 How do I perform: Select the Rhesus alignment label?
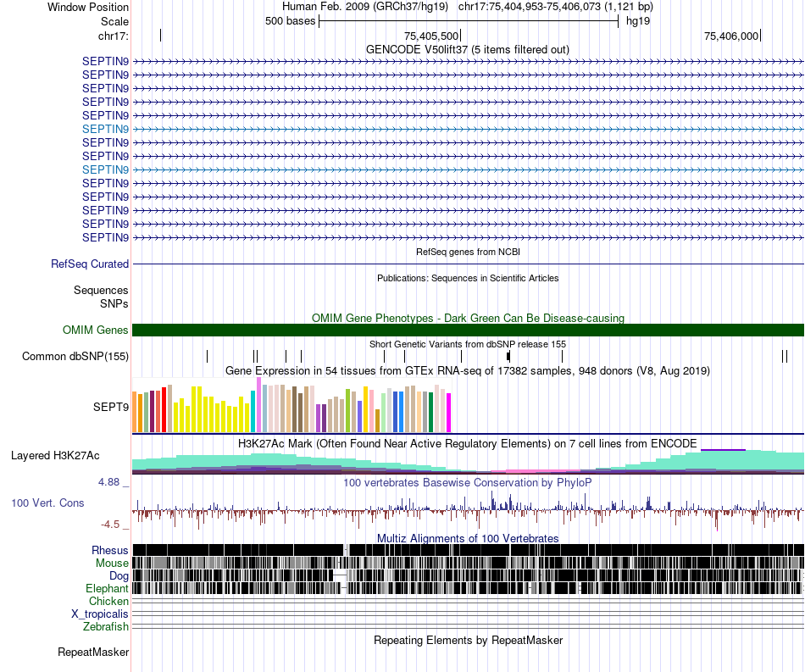coord(110,550)
